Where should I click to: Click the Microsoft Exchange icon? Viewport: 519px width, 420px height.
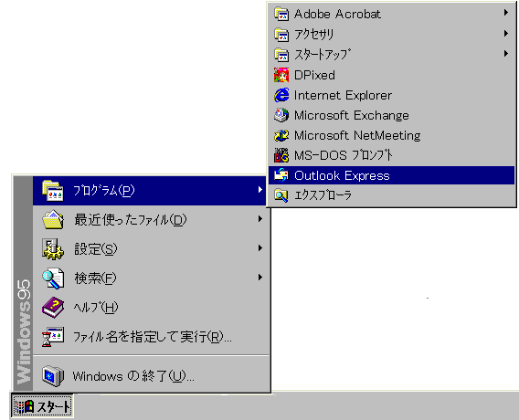click(281, 115)
